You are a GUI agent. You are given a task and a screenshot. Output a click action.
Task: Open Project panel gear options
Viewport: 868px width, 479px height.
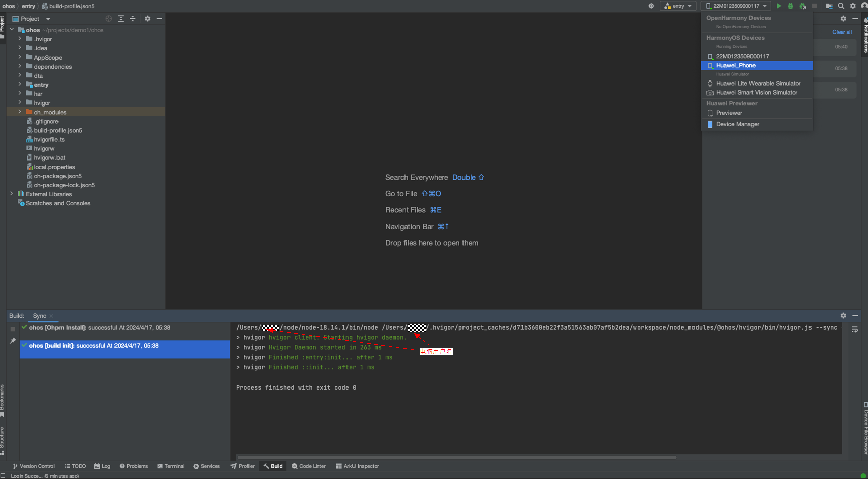(x=147, y=19)
